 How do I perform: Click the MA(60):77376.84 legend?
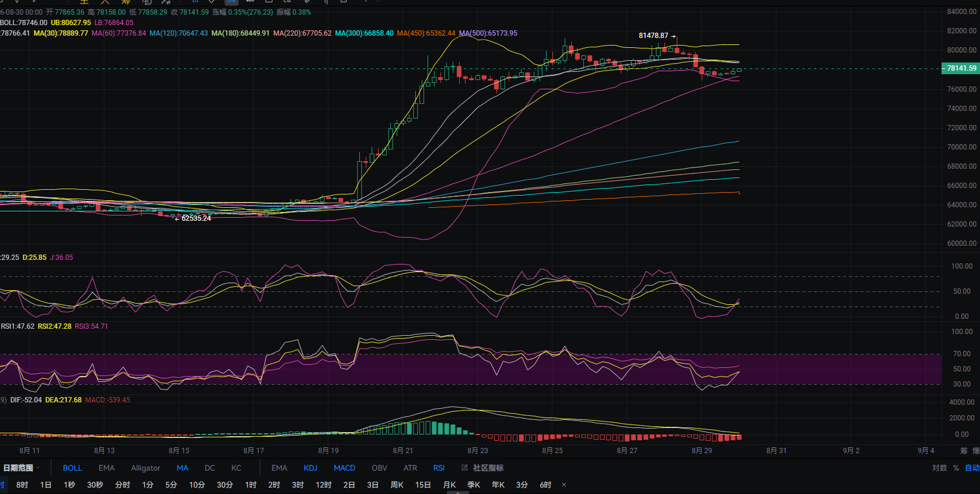[x=119, y=33]
